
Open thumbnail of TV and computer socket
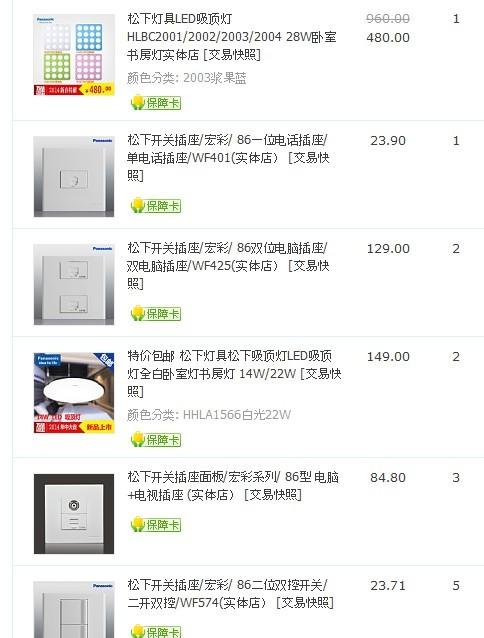point(74,513)
